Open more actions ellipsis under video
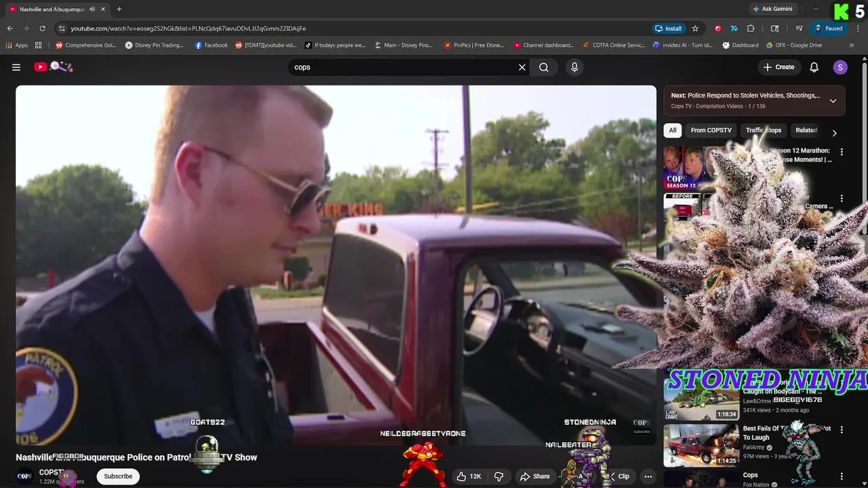The height and width of the screenshot is (488, 868). (x=648, y=476)
